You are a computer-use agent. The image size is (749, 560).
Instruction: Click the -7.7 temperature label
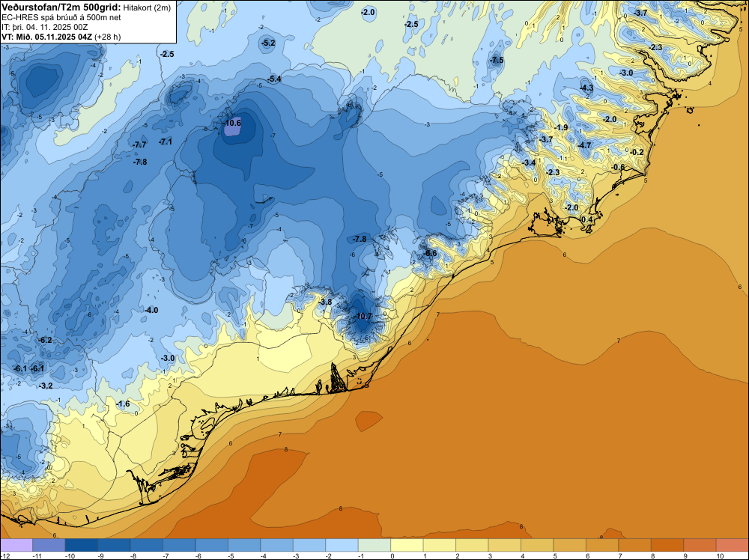coord(139,144)
